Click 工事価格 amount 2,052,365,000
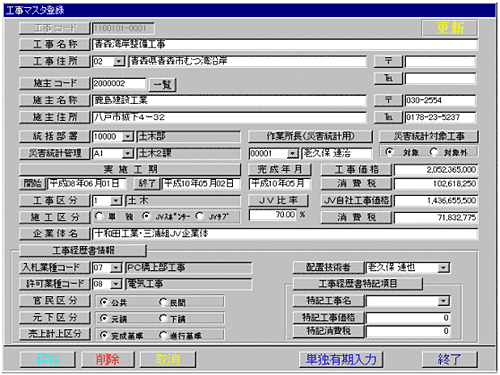 [436, 170]
